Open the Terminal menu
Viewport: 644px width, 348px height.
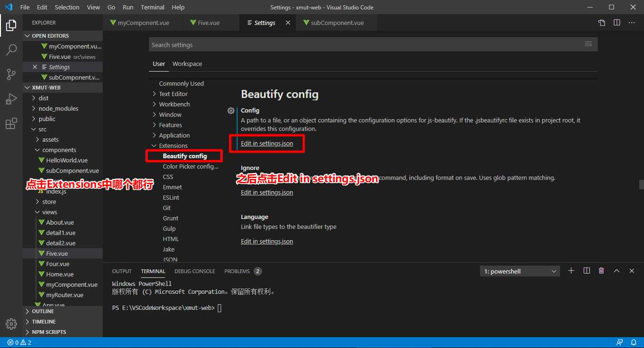click(x=152, y=7)
